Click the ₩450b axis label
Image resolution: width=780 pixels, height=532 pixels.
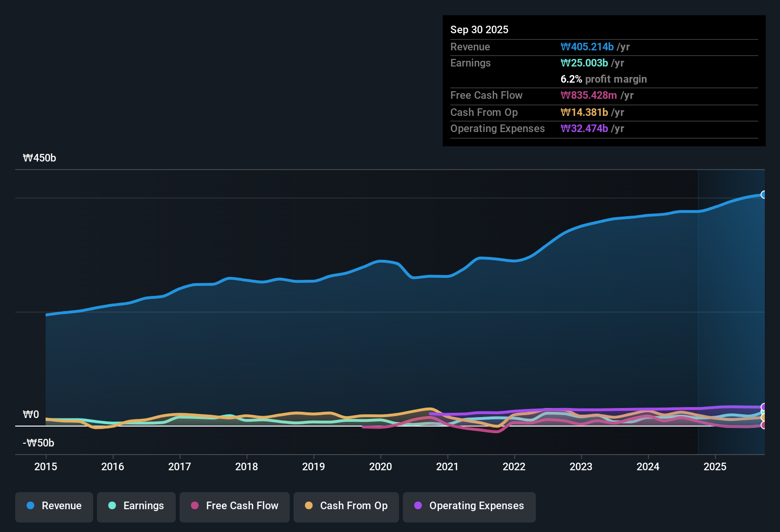(39, 158)
